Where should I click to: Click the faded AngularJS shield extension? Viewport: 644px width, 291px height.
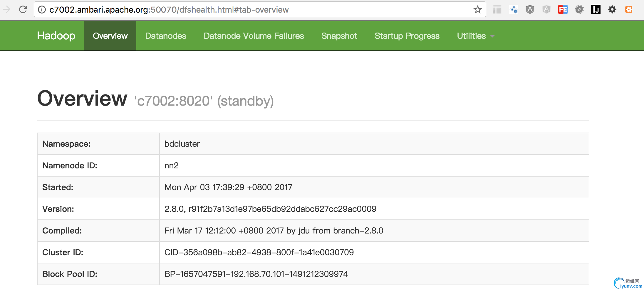pyautogui.click(x=546, y=10)
